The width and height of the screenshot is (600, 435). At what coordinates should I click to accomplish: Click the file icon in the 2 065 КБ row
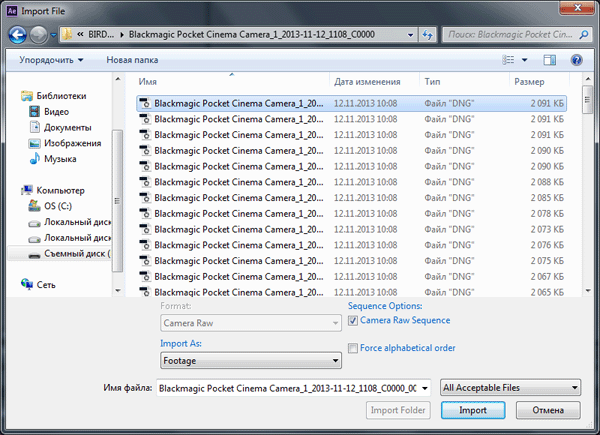145,292
